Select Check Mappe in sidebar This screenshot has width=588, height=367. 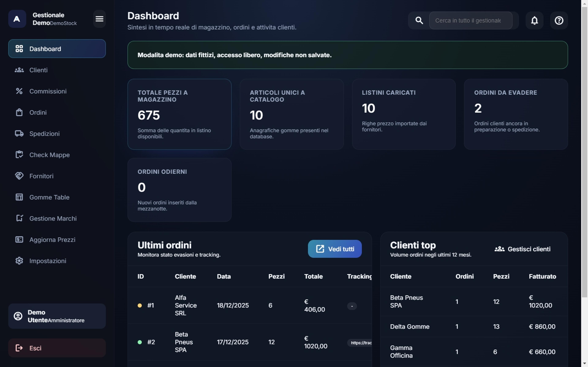coord(57,155)
